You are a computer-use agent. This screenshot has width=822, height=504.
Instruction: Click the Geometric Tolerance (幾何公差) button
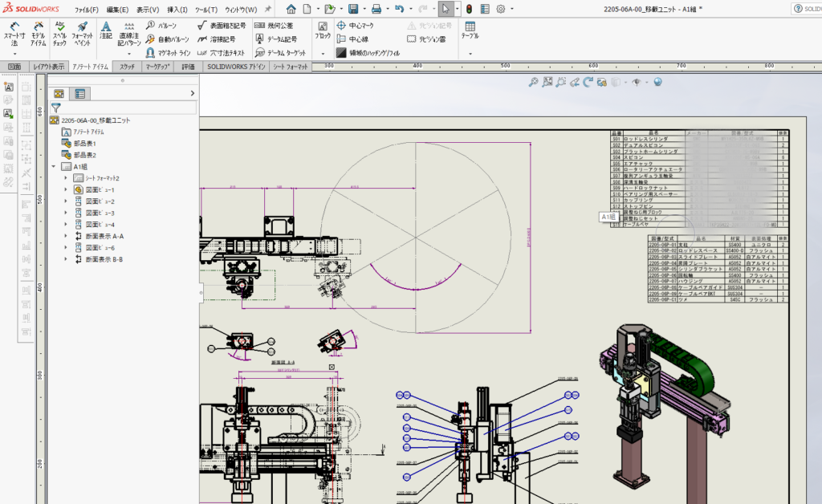point(274,26)
